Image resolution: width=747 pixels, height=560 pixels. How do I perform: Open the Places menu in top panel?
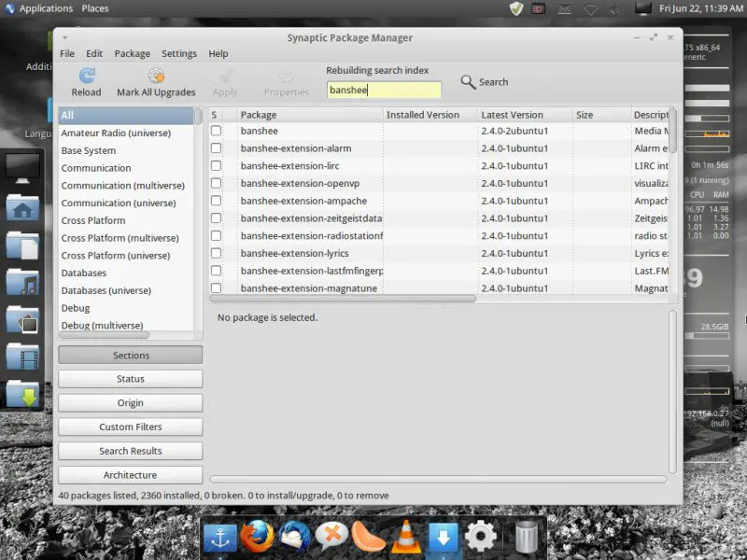(95, 8)
